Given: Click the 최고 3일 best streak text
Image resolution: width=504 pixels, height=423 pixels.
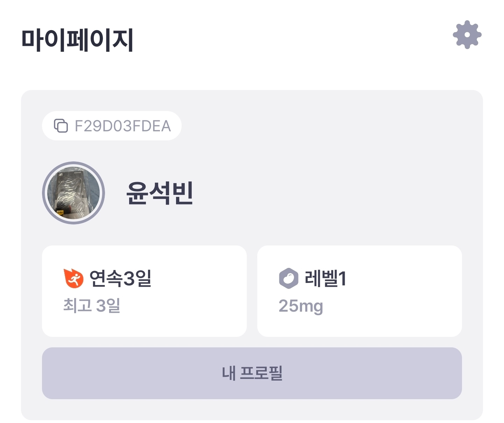Looking at the screenshot, I should (92, 306).
